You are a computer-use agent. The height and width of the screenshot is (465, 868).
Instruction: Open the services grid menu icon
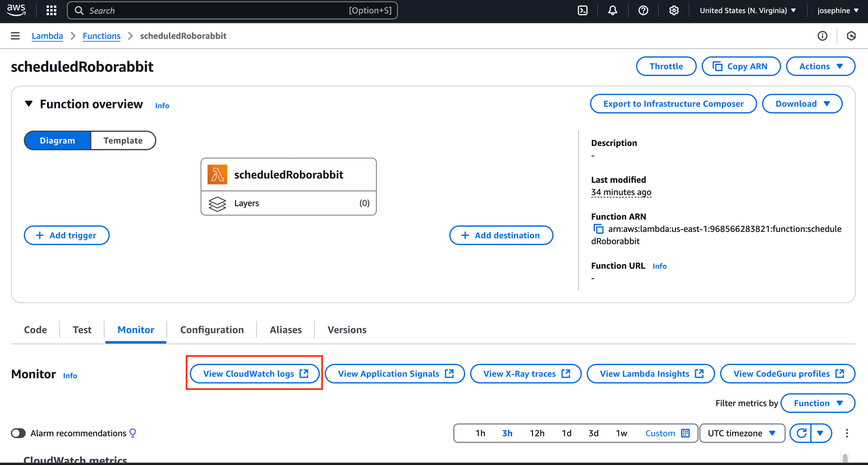(x=51, y=10)
